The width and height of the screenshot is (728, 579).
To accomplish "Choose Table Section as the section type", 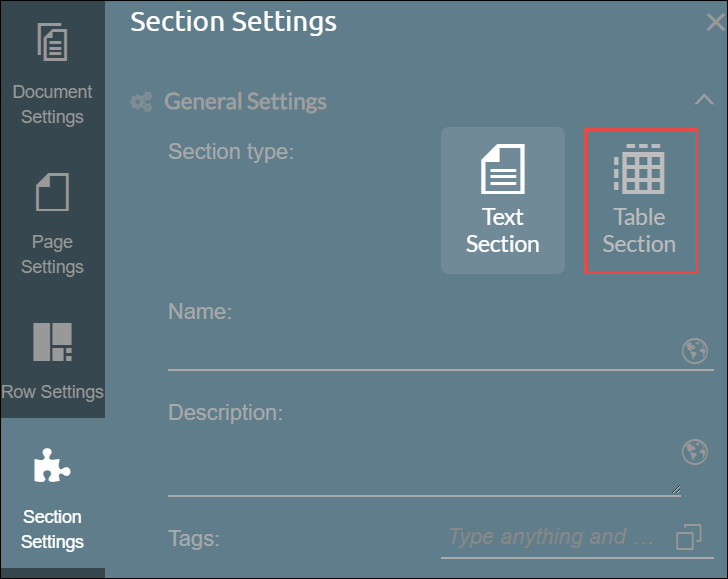I will [640, 200].
